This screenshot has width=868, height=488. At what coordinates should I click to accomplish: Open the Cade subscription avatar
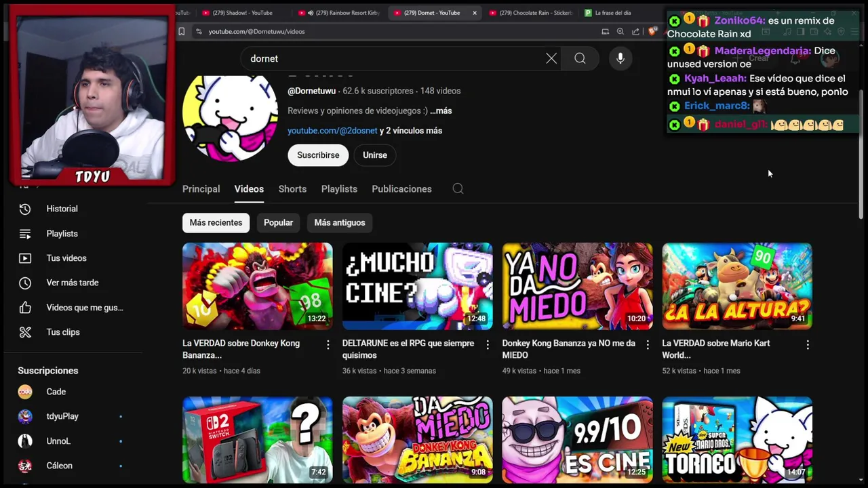coord(25,392)
